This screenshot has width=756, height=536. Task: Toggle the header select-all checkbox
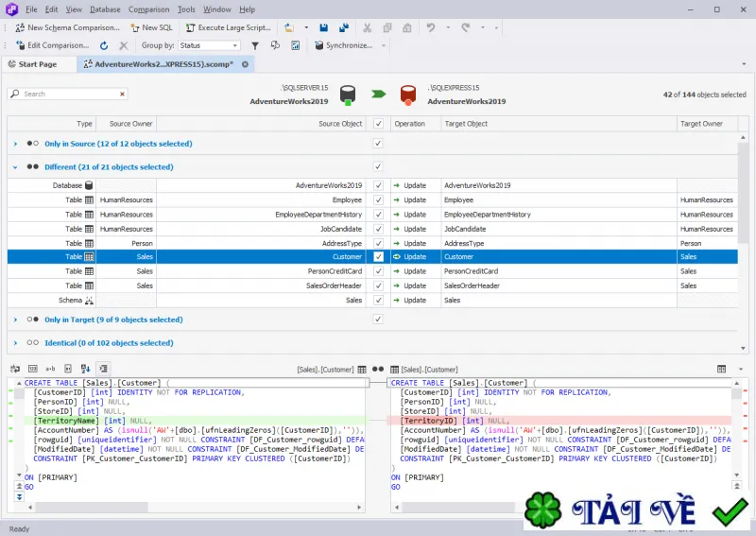tap(379, 124)
